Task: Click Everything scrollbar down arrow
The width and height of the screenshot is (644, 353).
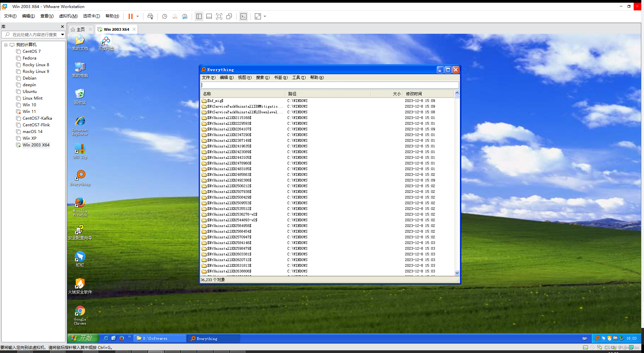Action: click(457, 273)
